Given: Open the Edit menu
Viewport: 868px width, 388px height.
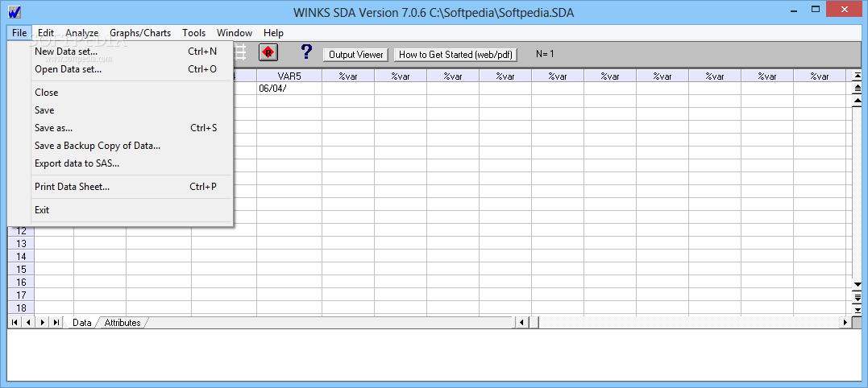Looking at the screenshot, I should (x=46, y=33).
